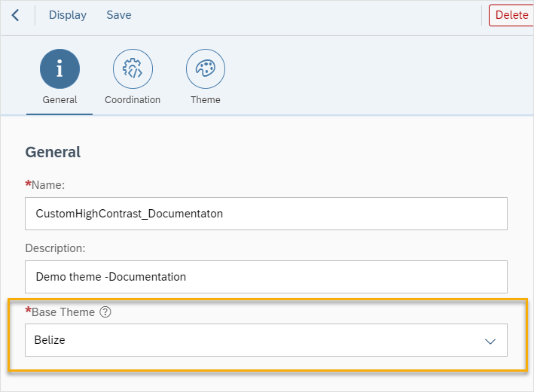
Task: Click the Description field label
Action: 55,248
